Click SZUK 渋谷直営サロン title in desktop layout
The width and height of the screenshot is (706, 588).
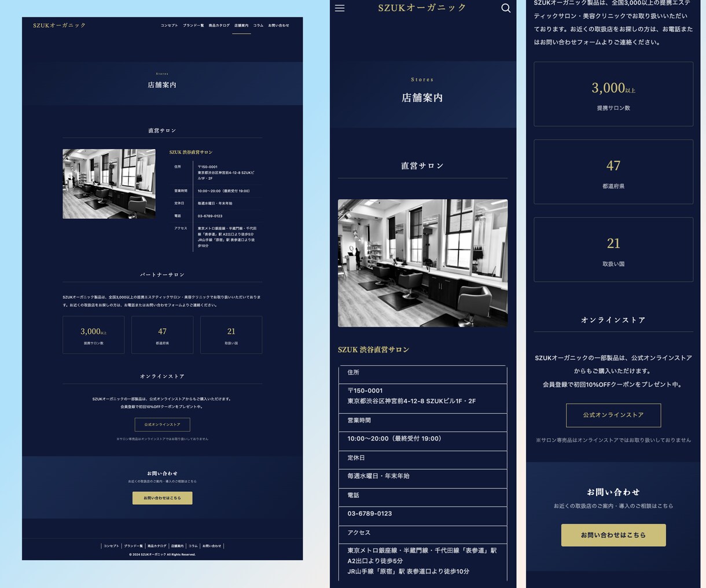[191, 152]
